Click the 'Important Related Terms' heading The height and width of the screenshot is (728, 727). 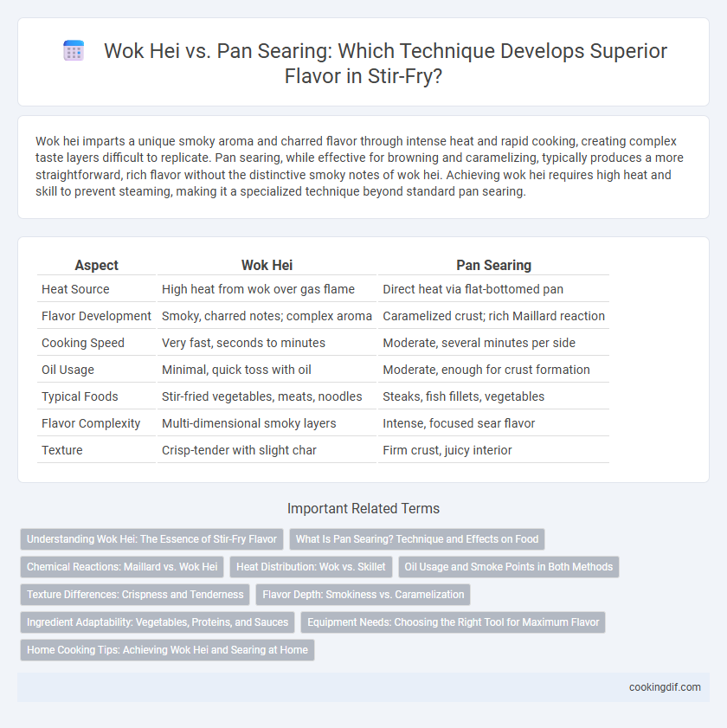363,508
